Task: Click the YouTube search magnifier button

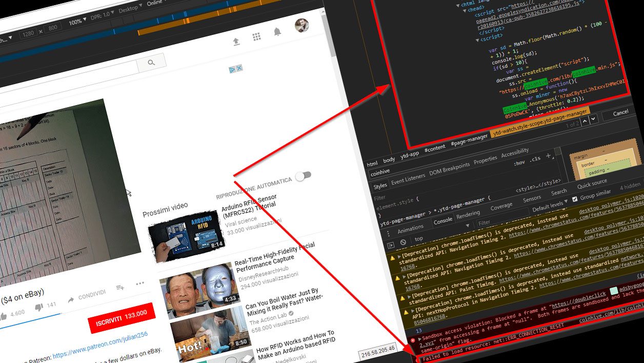Action: pos(151,63)
